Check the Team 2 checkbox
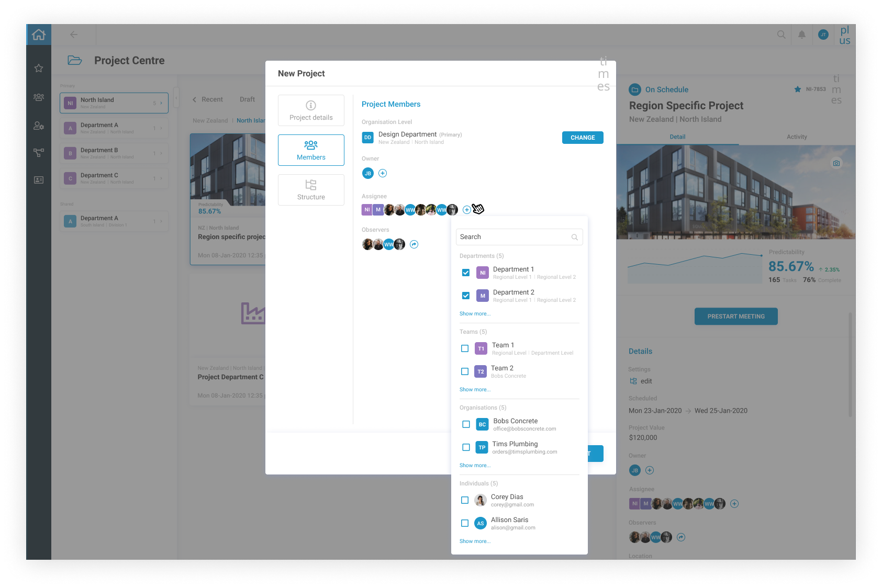 (x=465, y=371)
